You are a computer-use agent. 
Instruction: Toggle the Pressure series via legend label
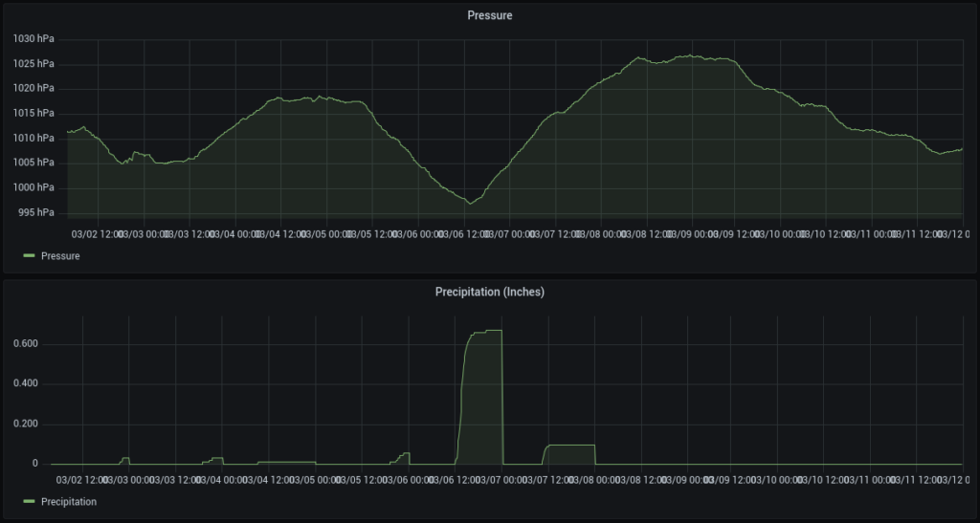[60, 256]
